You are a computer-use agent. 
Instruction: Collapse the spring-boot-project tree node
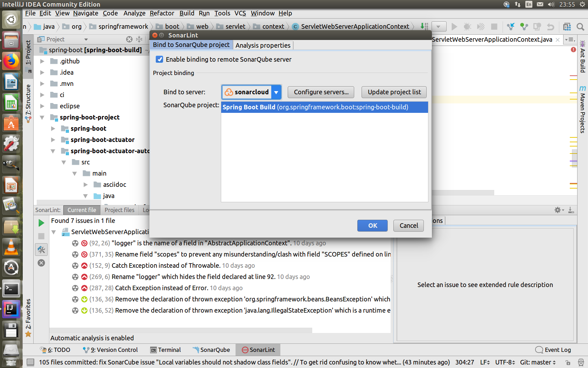42,117
